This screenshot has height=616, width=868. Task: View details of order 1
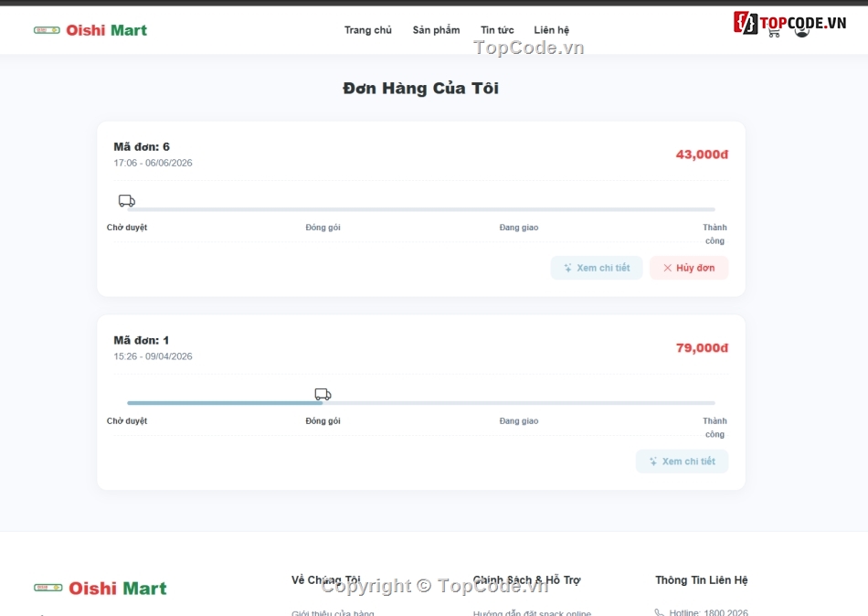[682, 462]
